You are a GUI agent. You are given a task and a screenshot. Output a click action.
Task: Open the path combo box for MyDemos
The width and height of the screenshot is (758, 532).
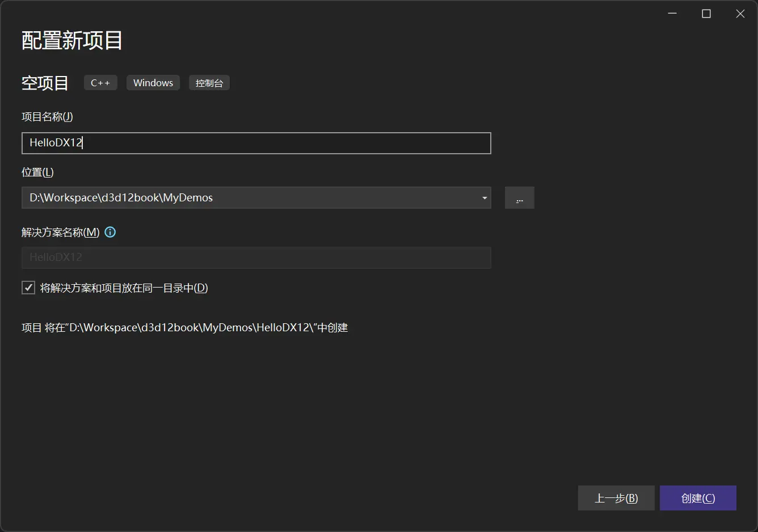click(x=255, y=197)
